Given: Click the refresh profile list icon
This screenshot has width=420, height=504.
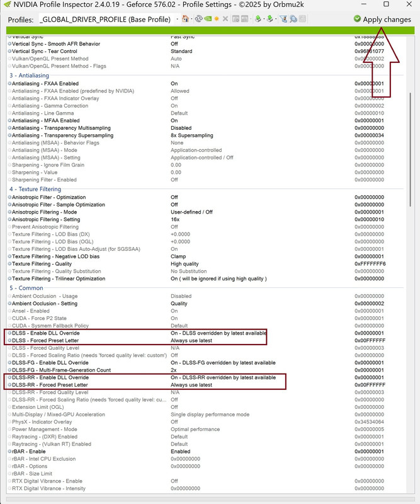Looking at the screenshot, I should pyautogui.click(x=199, y=19).
